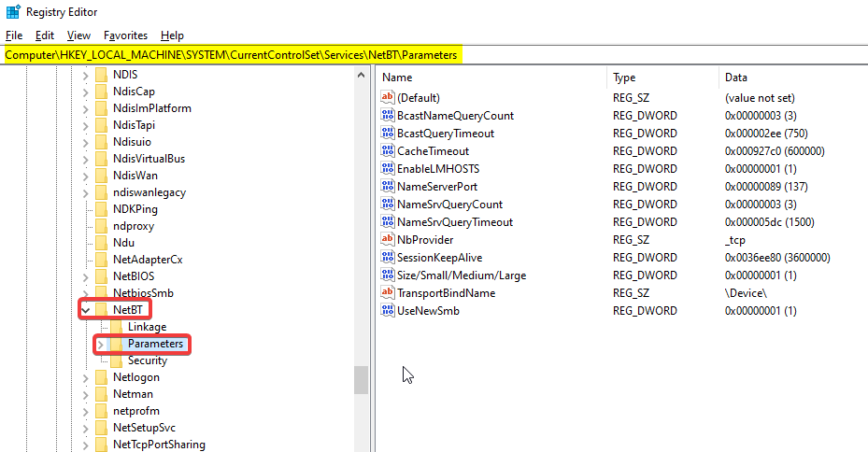Screen dimensions: 868x452
Task: Click the tree pane scroll up arrow
Action: pyautogui.click(x=361, y=75)
